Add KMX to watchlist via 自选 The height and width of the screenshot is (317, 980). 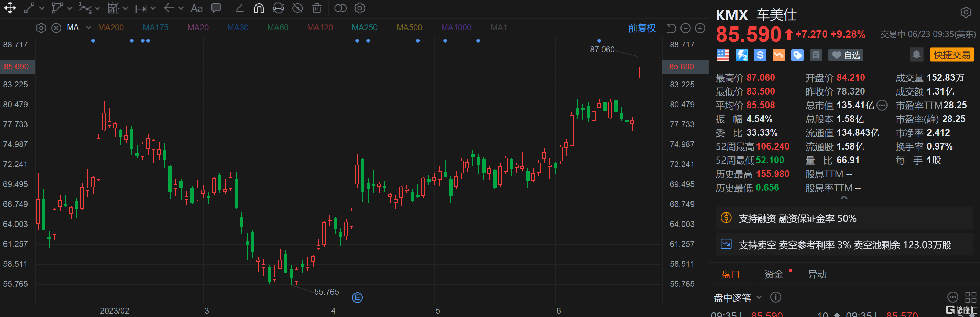point(846,55)
